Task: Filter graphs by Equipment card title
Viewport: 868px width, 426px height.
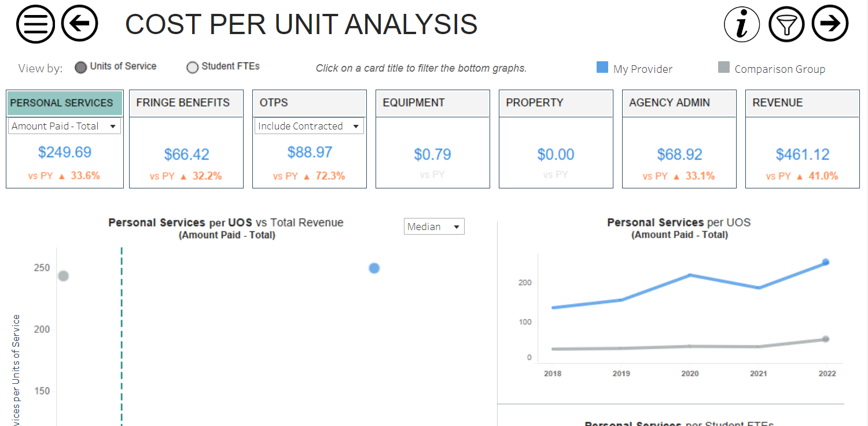Action: pyautogui.click(x=414, y=103)
